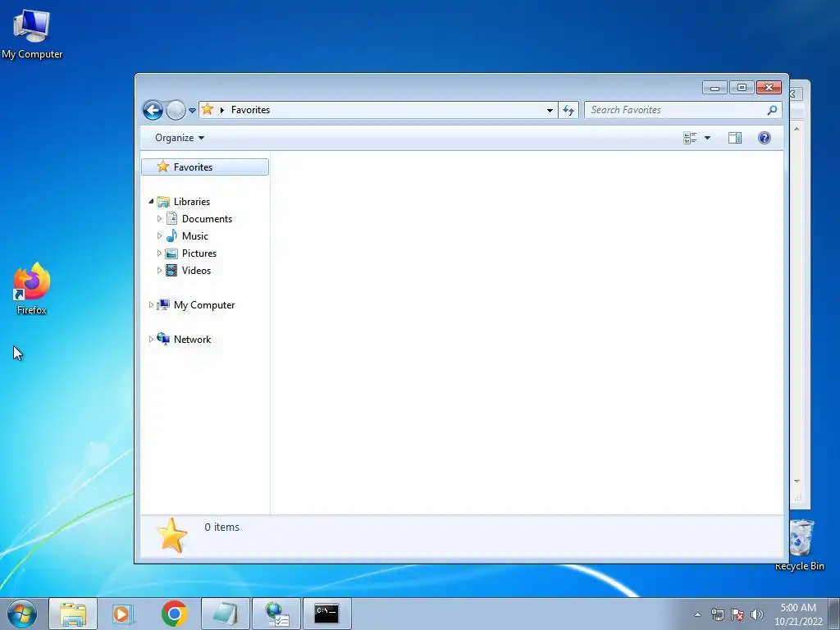Open the Windows Start menu
The height and width of the screenshot is (630, 840).
pyautogui.click(x=22, y=614)
